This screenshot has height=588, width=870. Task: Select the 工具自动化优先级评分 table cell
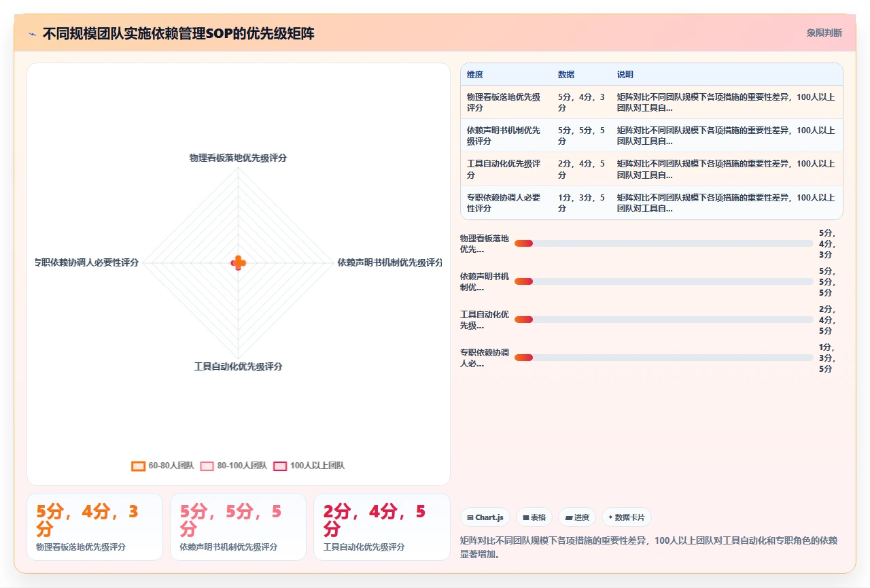pos(506,169)
